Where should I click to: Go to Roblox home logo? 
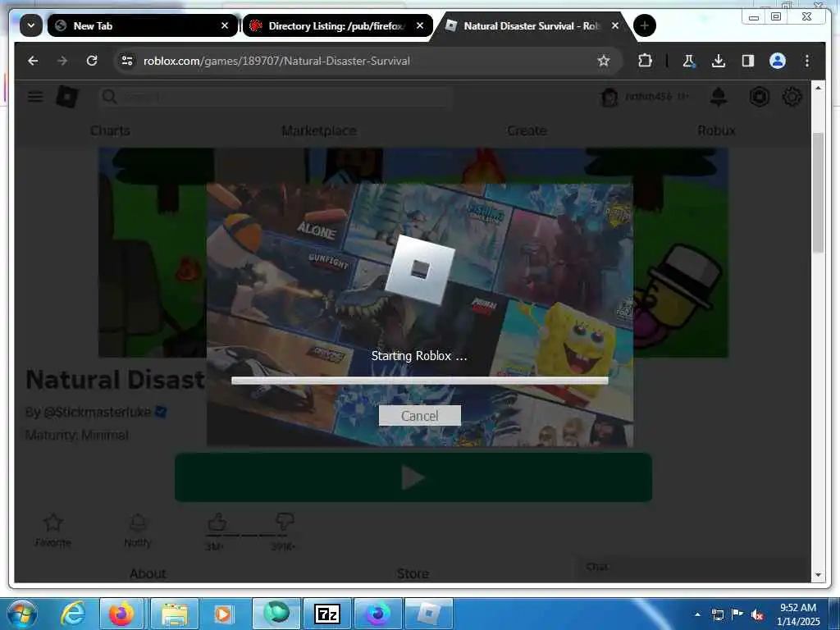[x=67, y=97]
